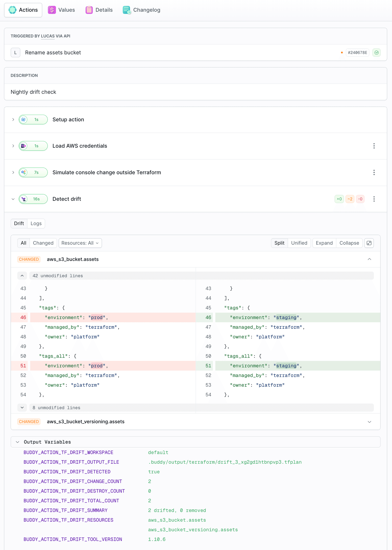The height and width of the screenshot is (550, 392).
Task: Click the #240678E commit hash
Action: (357, 53)
